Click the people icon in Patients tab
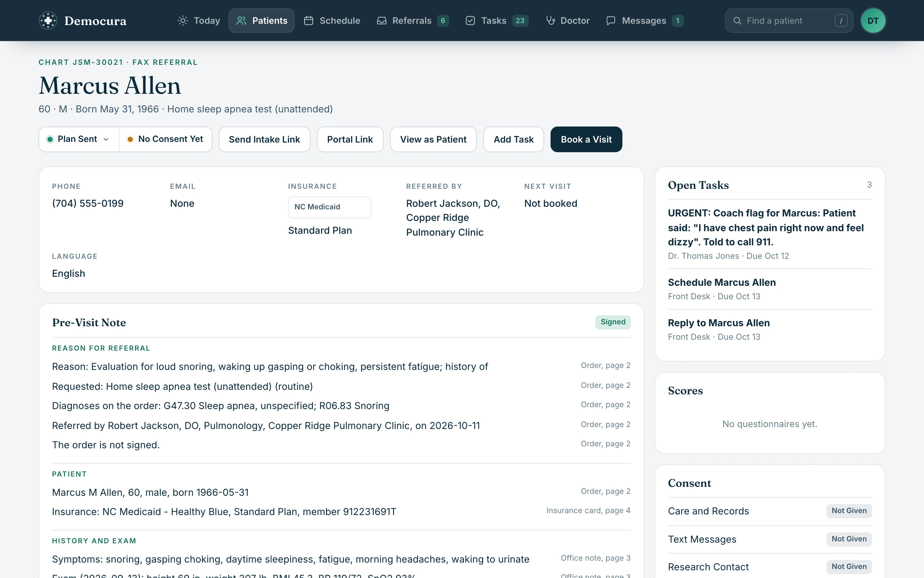 pyautogui.click(x=241, y=21)
